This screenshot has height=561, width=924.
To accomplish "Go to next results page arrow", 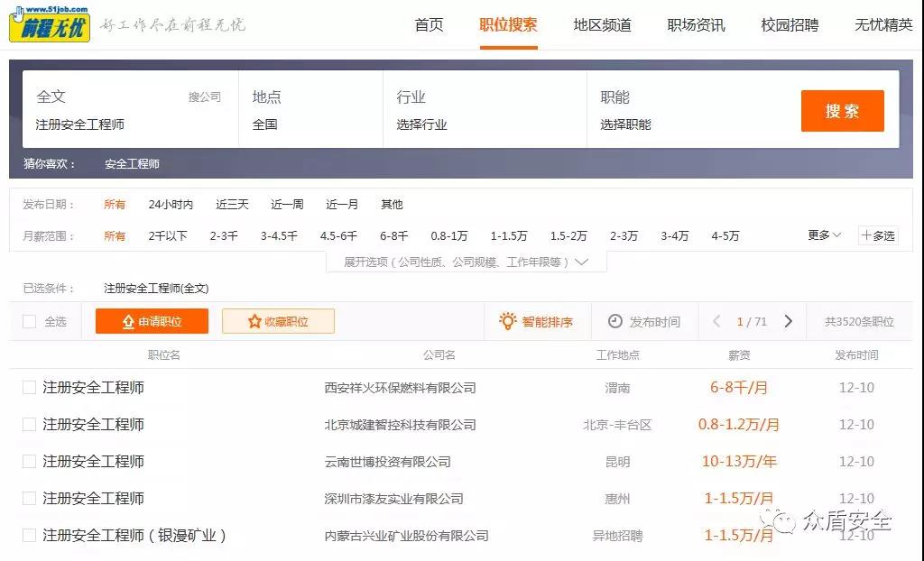I will pos(788,321).
